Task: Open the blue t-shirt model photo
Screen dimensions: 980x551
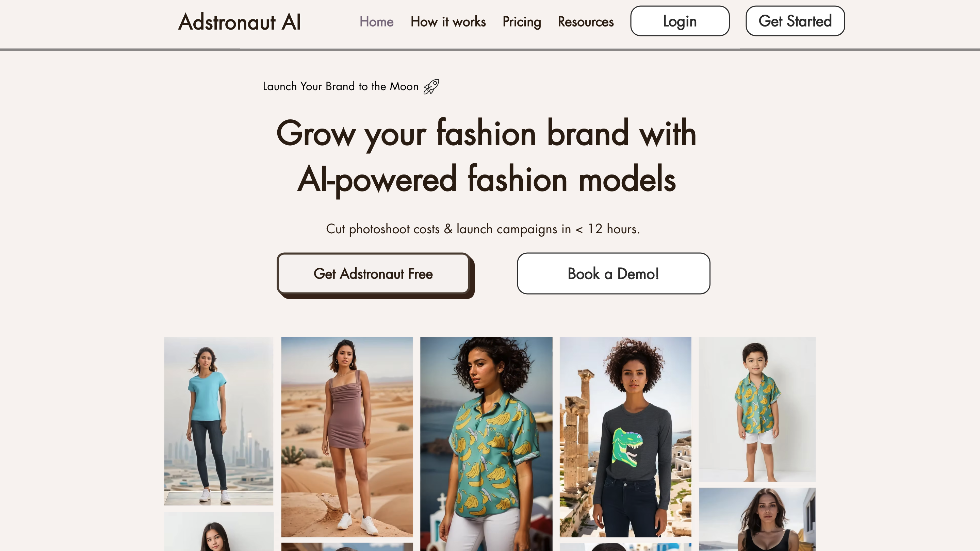Action: click(x=219, y=421)
